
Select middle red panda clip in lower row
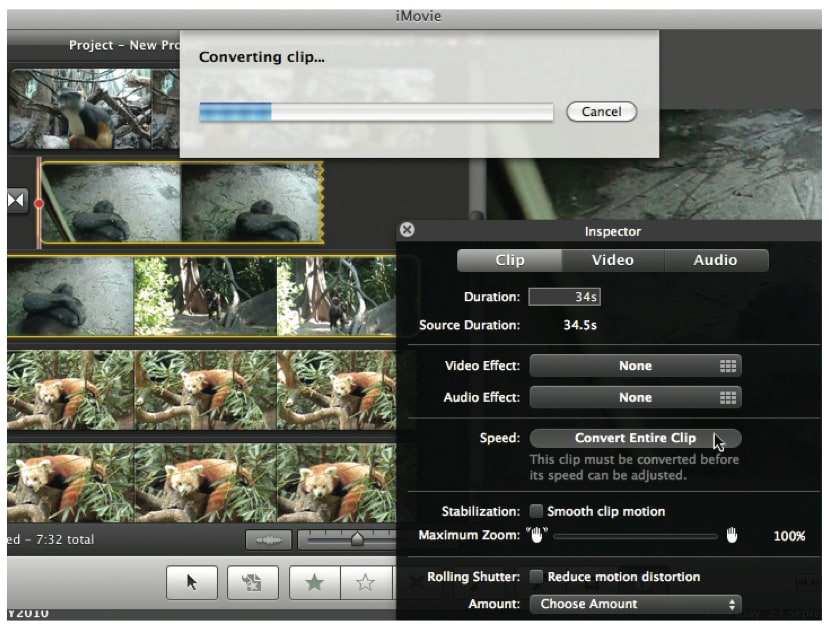pyautogui.click(x=205, y=483)
